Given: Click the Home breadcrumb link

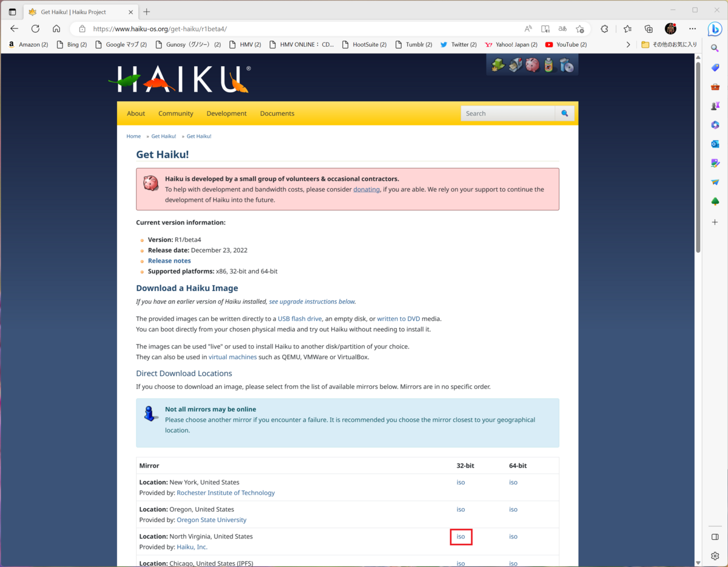Looking at the screenshot, I should [x=133, y=136].
